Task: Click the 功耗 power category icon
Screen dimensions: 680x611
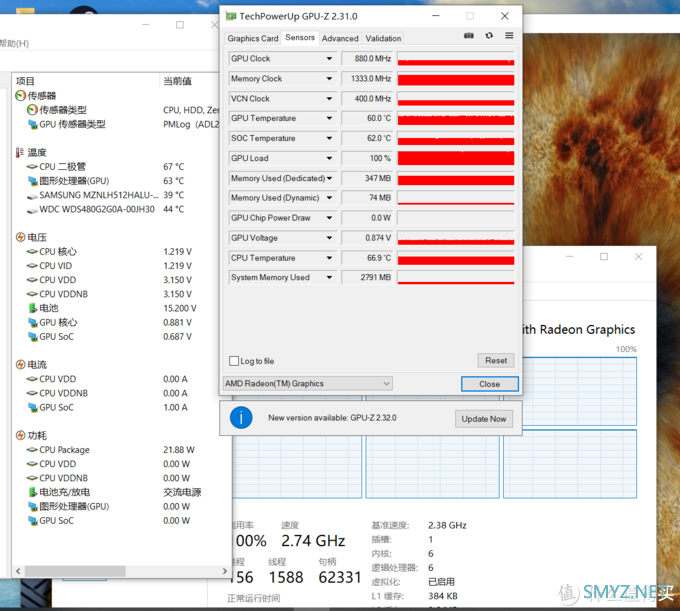Action: click(x=20, y=435)
